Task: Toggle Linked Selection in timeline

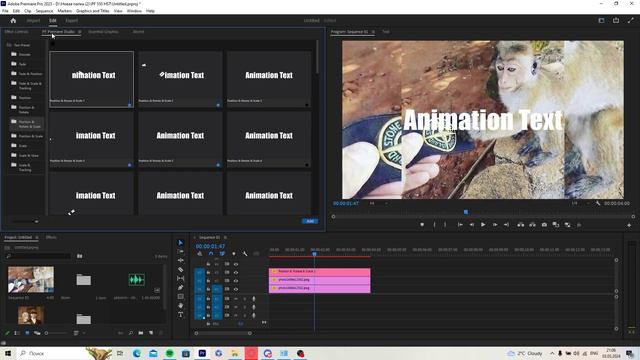Action: pyautogui.click(x=222, y=254)
